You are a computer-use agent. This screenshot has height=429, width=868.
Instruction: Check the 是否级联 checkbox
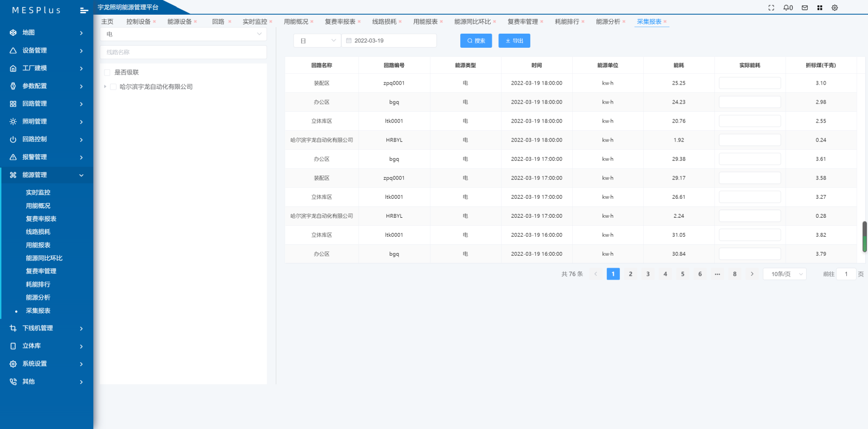point(107,72)
